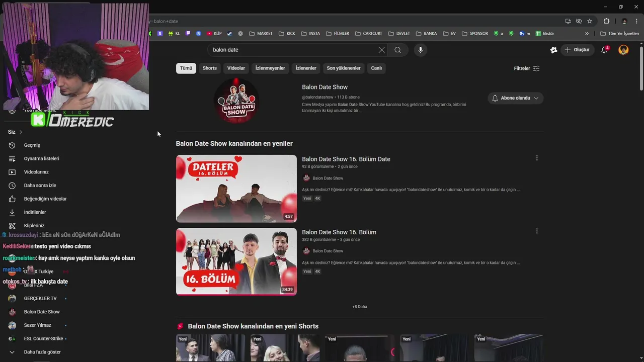Click the Beğendiğim videolar thumbs-up icon

point(12,199)
